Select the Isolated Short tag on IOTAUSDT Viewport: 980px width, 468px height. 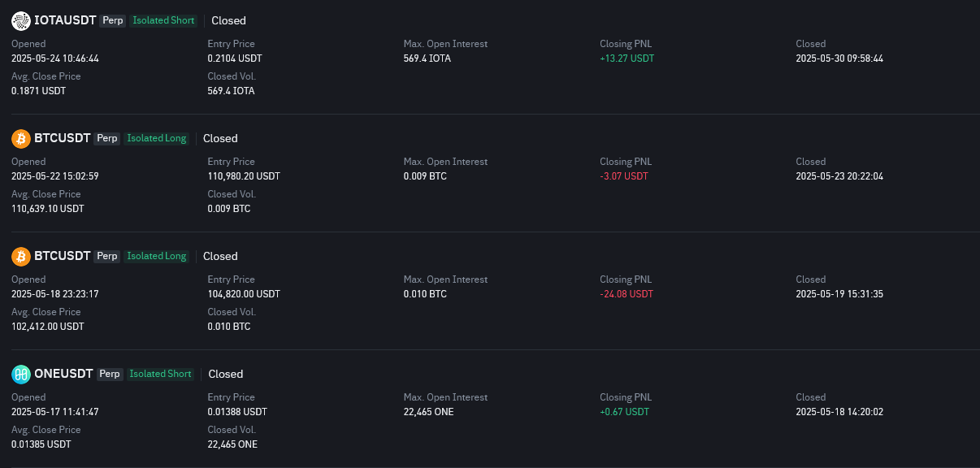click(163, 20)
